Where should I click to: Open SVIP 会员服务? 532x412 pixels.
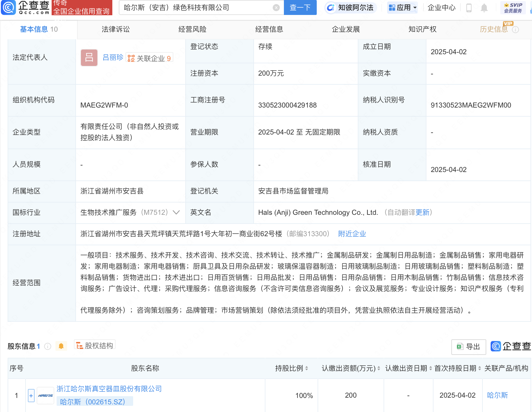pos(513,8)
